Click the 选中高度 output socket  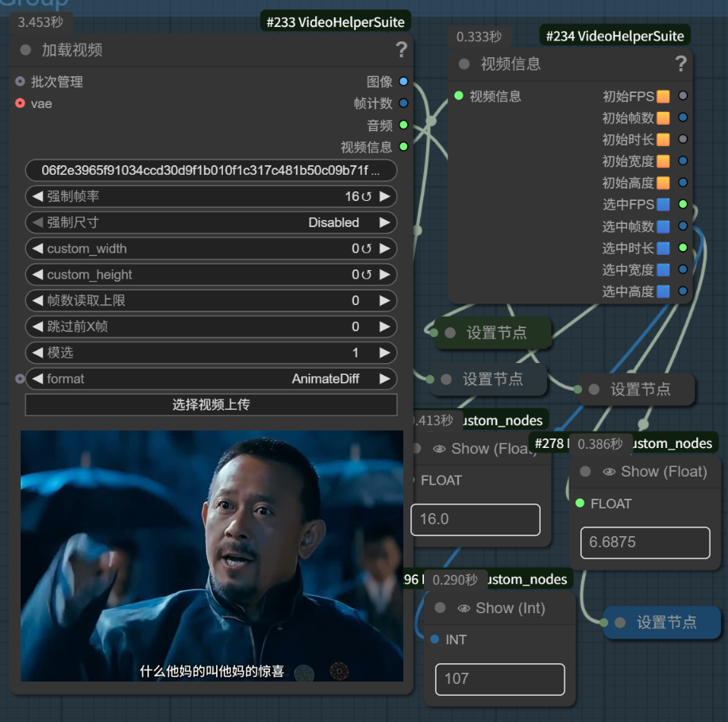click(x=683, y=291)
